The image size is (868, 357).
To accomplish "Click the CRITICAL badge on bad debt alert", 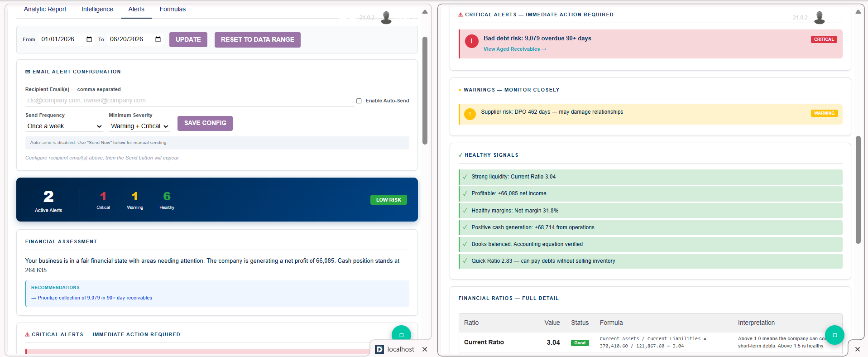I will (824, 39).
